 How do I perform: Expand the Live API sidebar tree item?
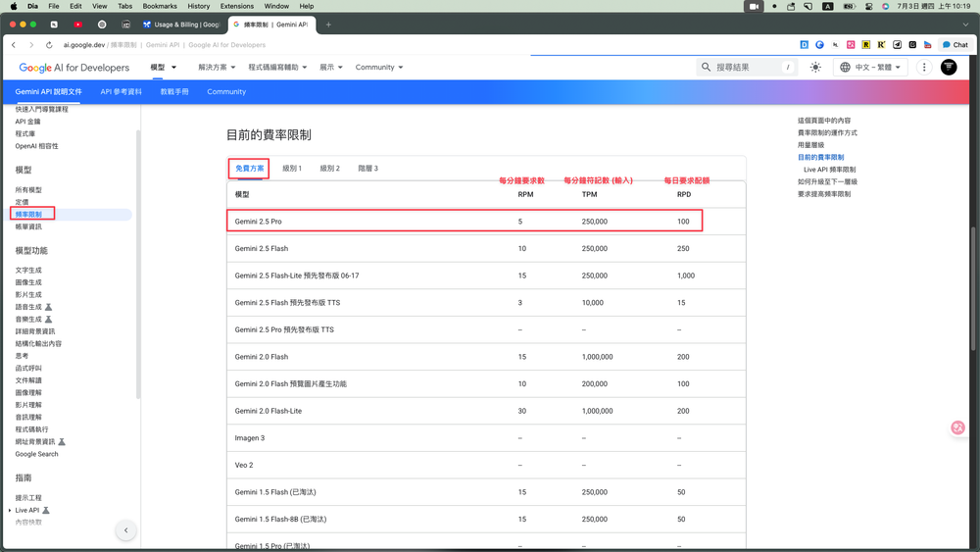[10, 510]
